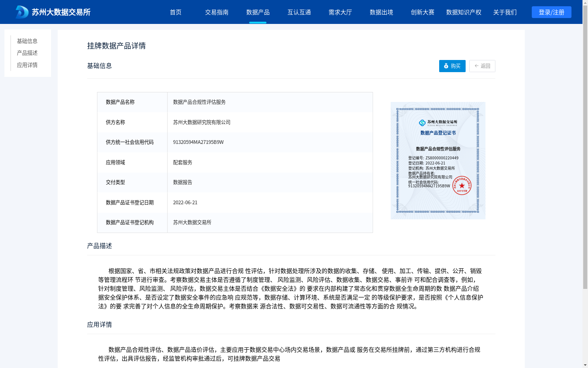Jump to 基础信息 in sidebar

[27, 41]
